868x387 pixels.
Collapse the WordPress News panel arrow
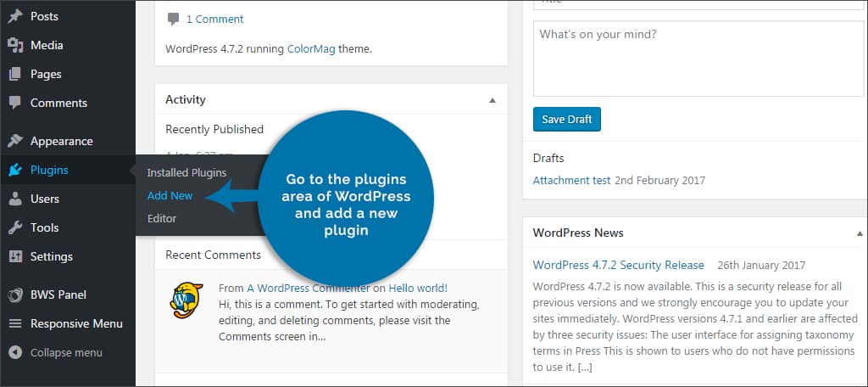860,233
